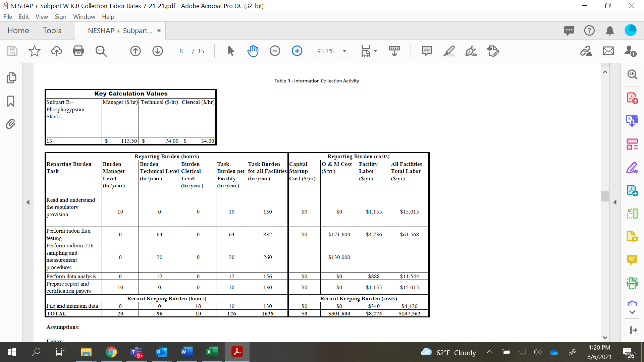Expand the fit page options dropdown
Viewport: 644px width, 362px height.
coord(375,51)
